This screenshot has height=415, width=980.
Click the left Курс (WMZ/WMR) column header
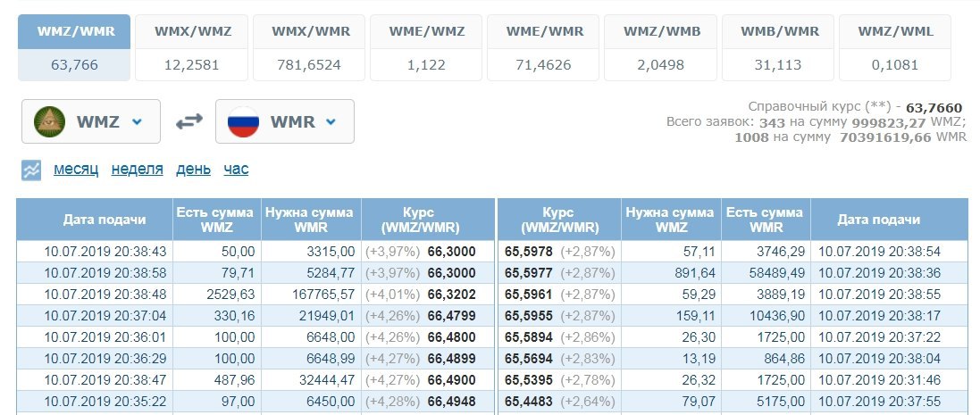[x=428, y=220]
